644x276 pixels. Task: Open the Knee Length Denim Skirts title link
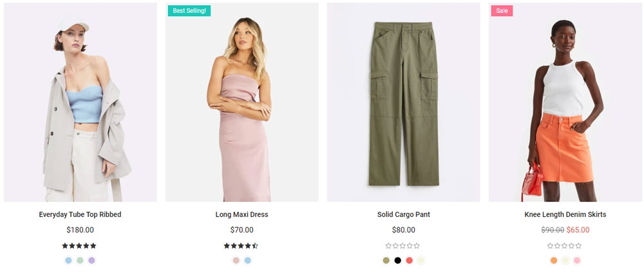coord(565,214)
